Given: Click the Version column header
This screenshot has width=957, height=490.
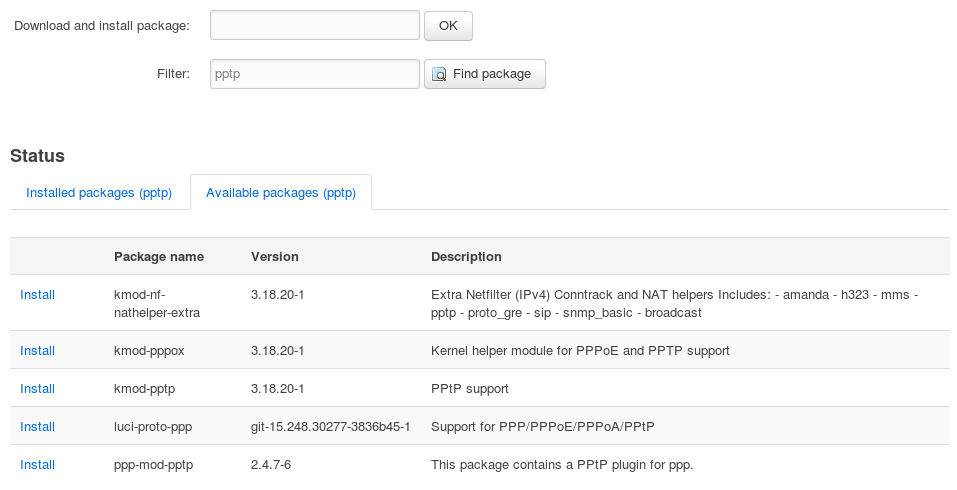Looking at the screenshot, I should point(275,257).
